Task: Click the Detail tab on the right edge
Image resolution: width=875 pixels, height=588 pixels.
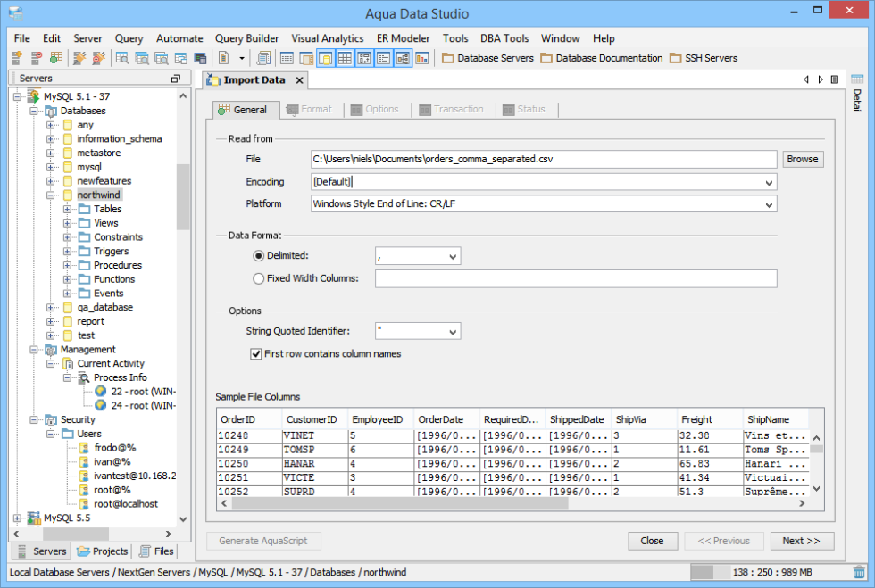Action: pos(857,100)
